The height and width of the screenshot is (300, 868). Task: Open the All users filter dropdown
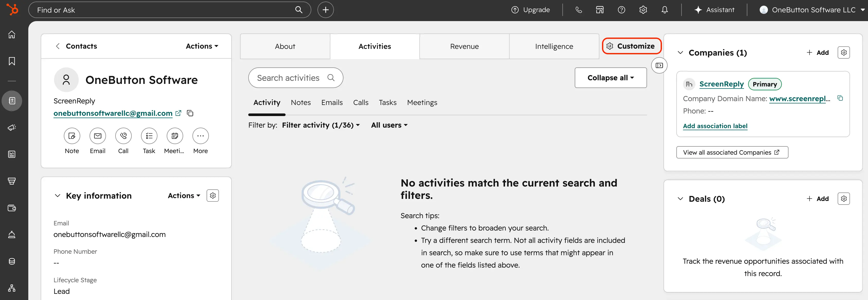(x=389, y=125)
